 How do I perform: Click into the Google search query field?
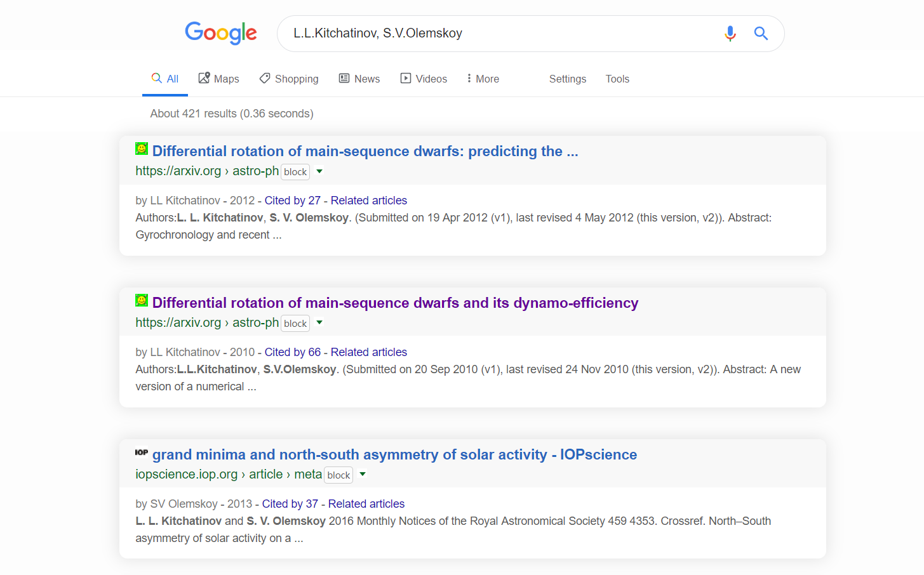[x=495, y=34]
